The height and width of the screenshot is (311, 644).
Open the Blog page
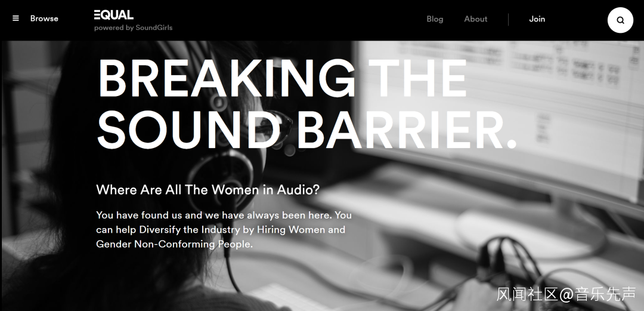point(435,19)
